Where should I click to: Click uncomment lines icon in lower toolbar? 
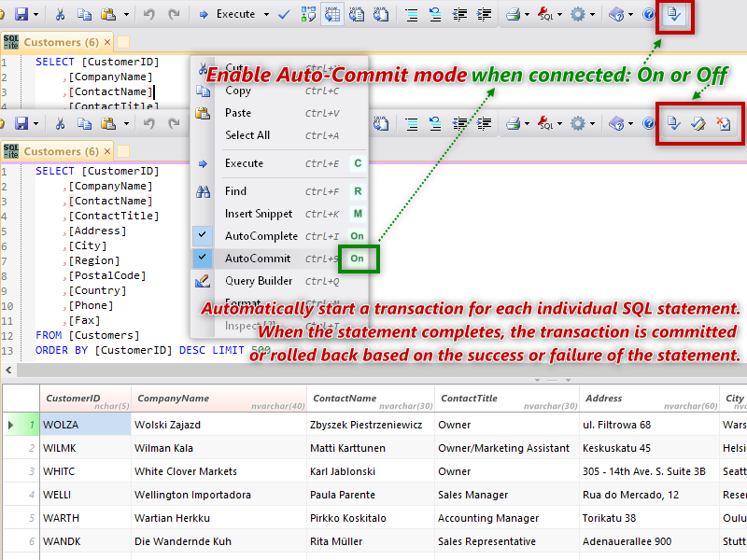click(435, 124)
